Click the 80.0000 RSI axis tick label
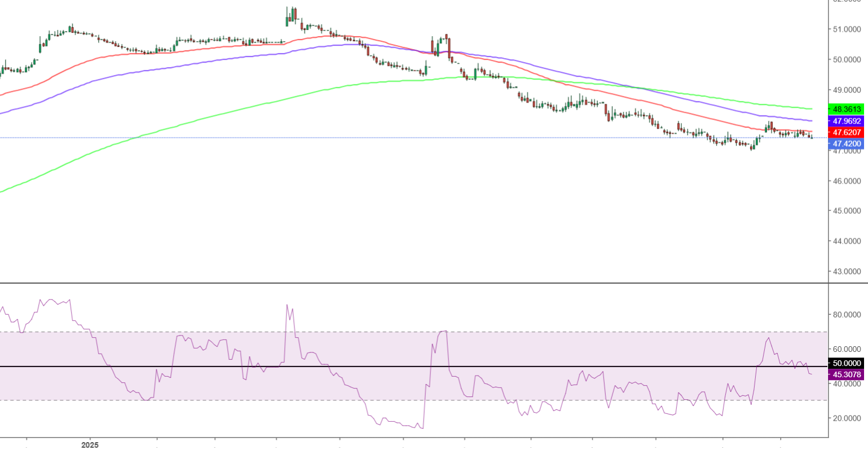868x450 pixels. [847, 315]
